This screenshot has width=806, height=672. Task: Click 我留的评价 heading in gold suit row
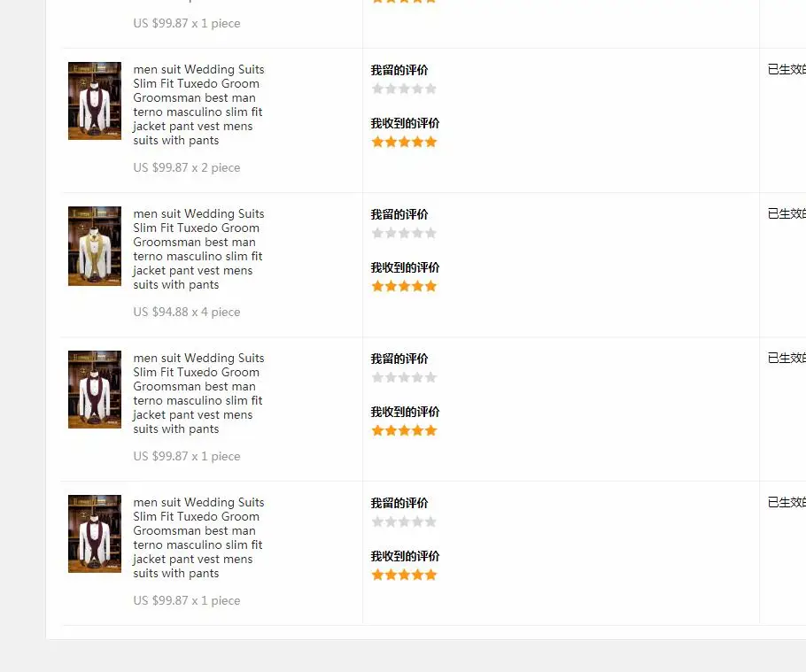(399, 215)
